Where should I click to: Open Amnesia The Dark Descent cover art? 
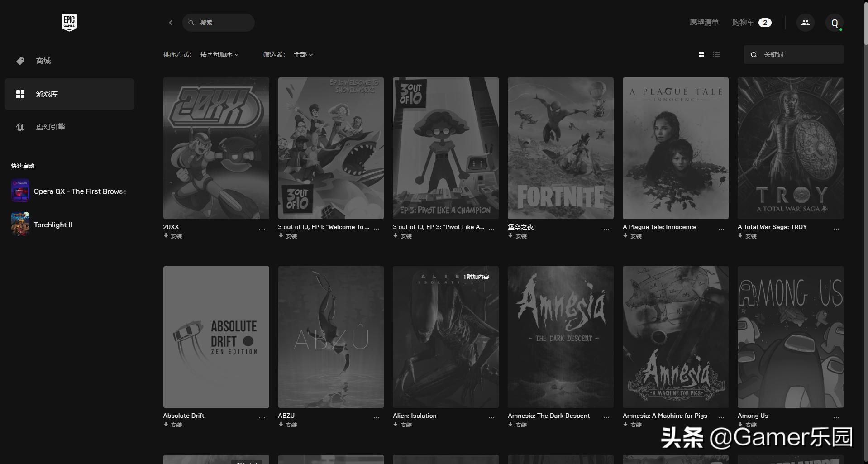[561, 337]
